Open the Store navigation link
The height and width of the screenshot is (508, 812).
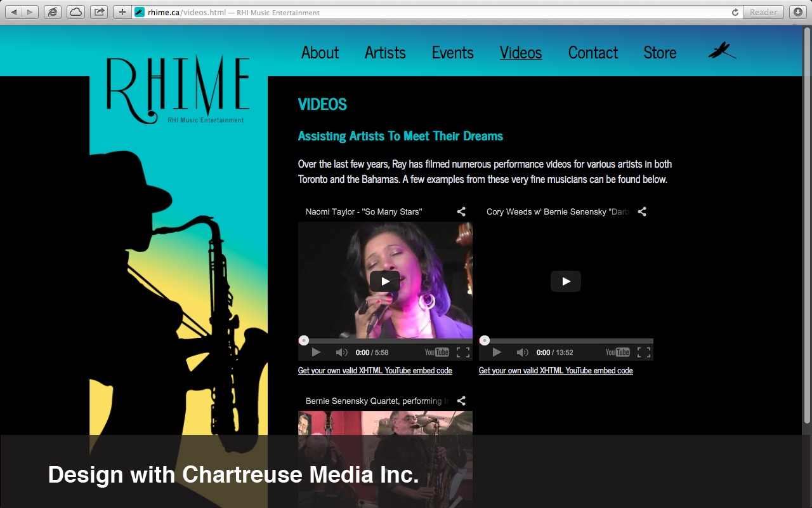click(x=660, y=53)
